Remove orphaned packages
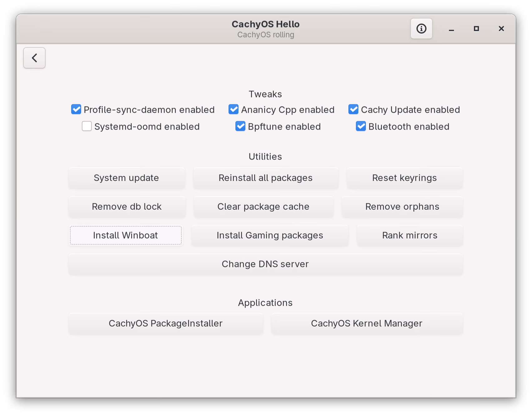532x416 pixels. (x=402, y=206)
